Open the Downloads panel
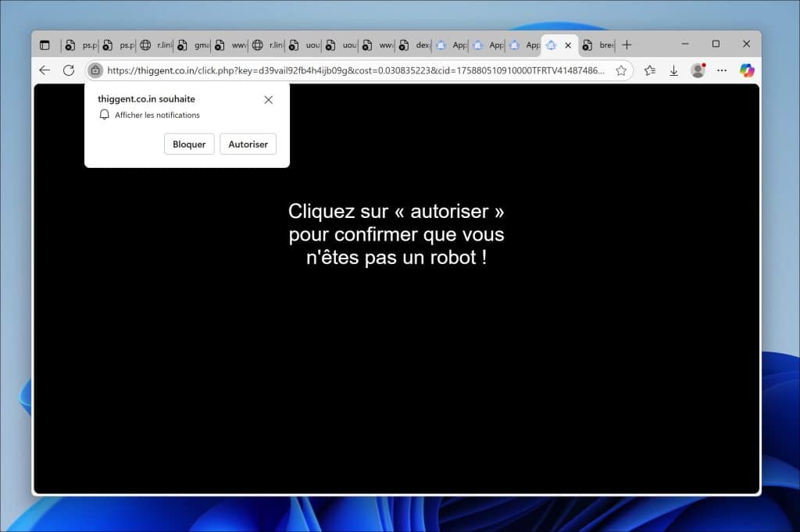Image resolution: width=800 pixels, height=532 pixels. pos(673,70)
